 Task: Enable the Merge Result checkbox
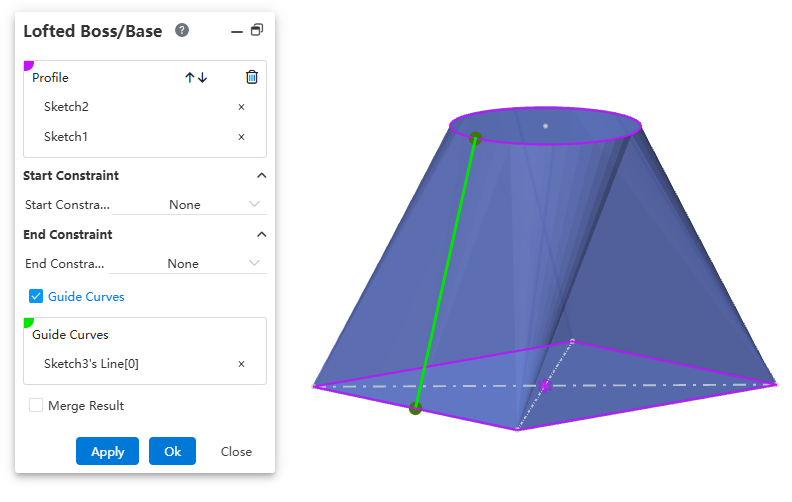pyautogui.click(x=36, y=405)
